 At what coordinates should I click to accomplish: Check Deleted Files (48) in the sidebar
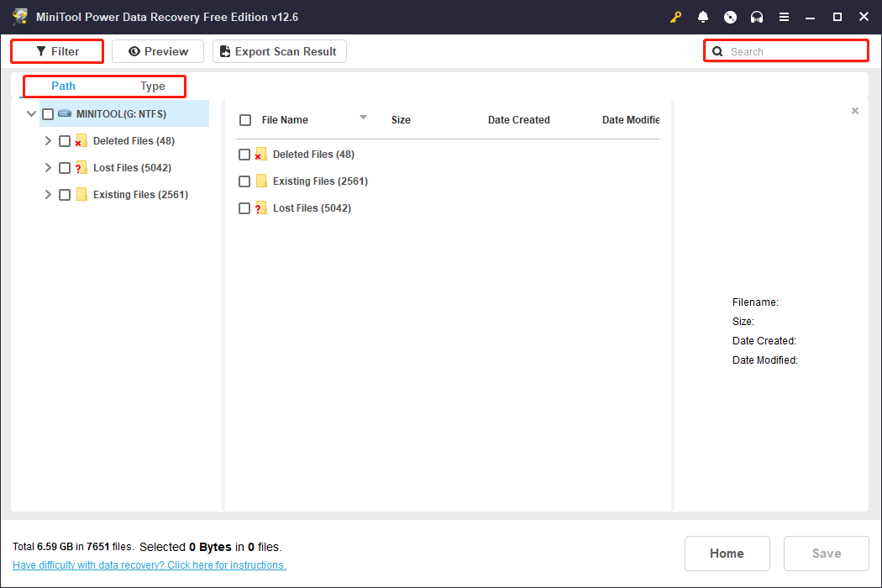click(65, 140)
